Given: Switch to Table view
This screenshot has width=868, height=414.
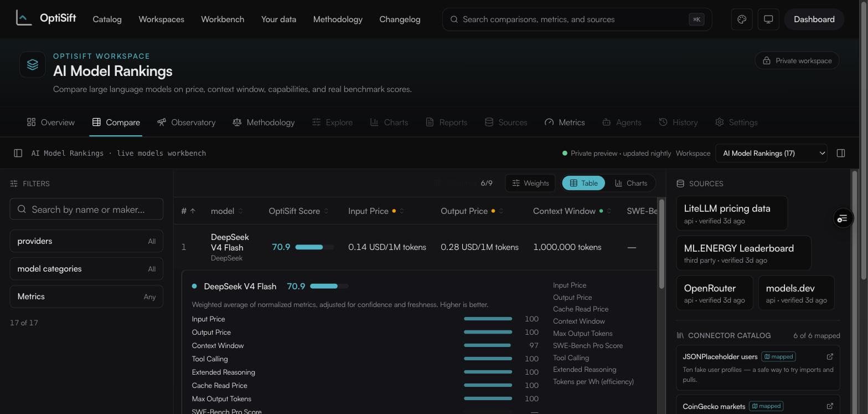Looking at the screenshot, I should click(x=583, y=183).
